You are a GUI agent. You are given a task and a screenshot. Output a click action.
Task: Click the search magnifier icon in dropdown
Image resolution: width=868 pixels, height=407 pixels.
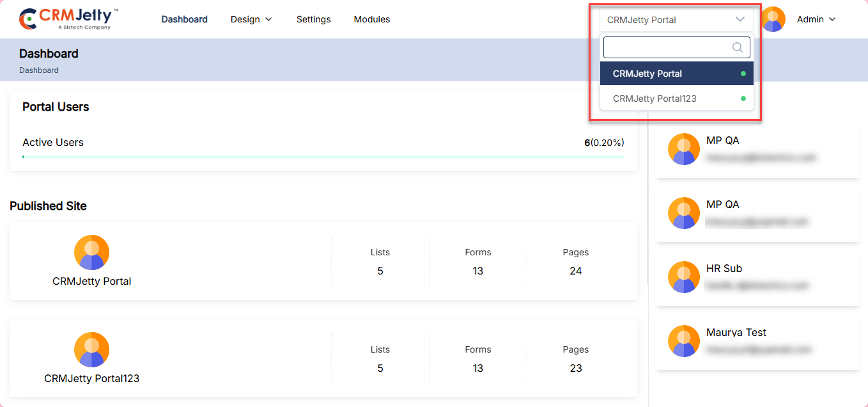coord(737,47)
